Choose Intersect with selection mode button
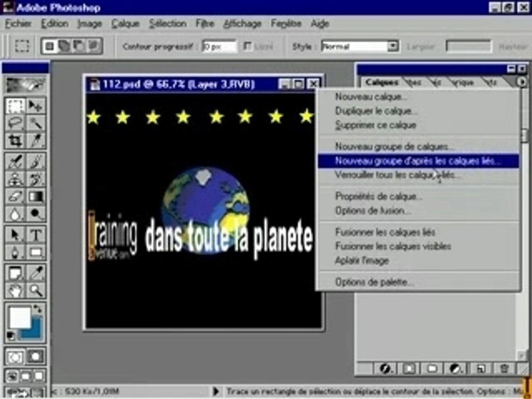 (93, 46)
